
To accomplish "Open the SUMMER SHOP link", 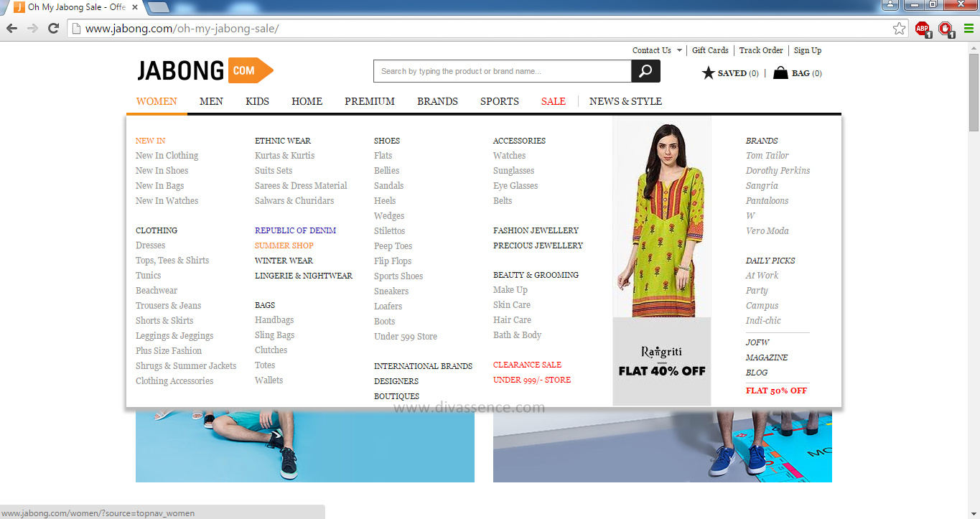I will tap(284, 246).
